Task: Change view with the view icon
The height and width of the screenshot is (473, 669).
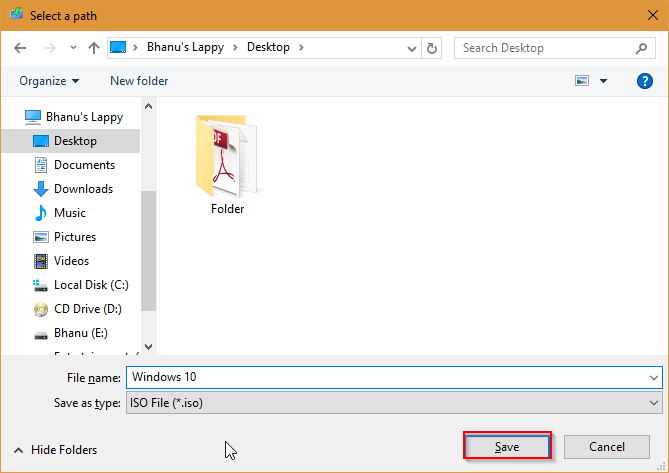Action: 582,81
